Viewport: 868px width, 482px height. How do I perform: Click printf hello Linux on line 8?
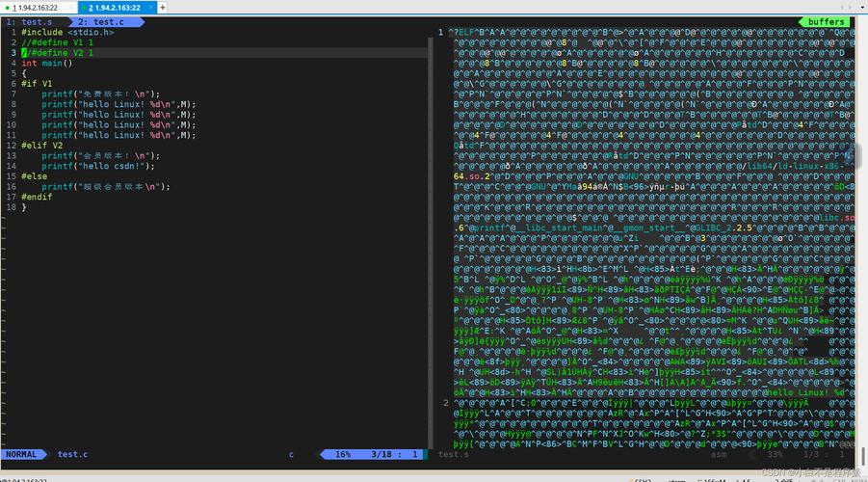[118, 104]
